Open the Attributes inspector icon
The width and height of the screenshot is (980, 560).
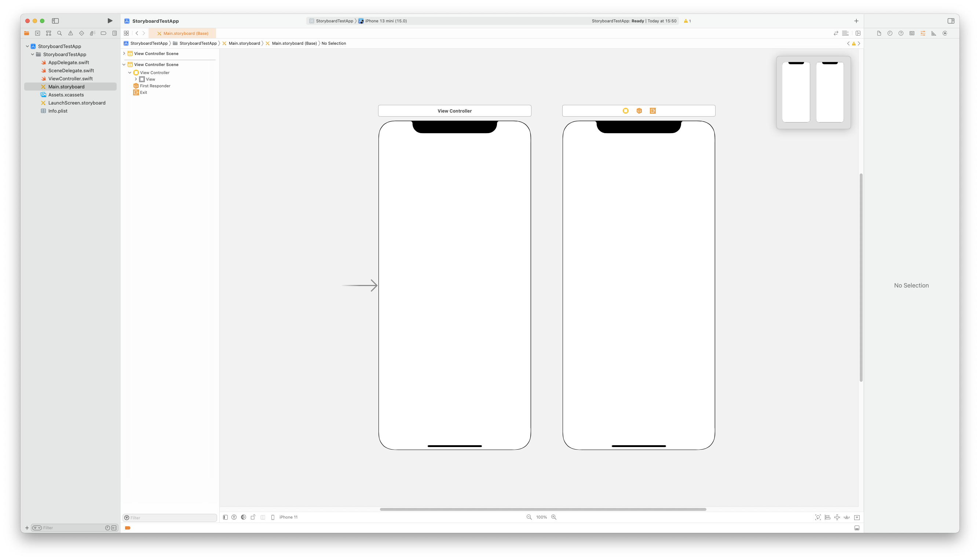coord(923,33)
